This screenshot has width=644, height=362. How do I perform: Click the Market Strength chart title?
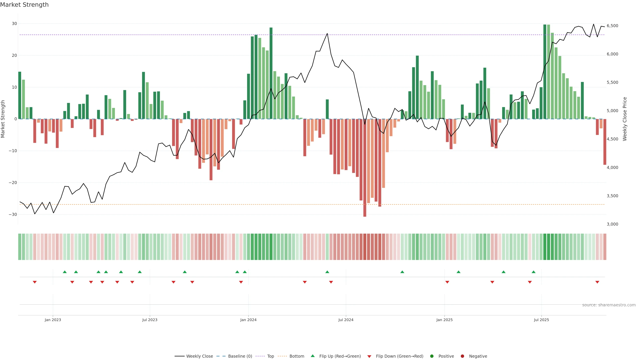coord(24,5)
